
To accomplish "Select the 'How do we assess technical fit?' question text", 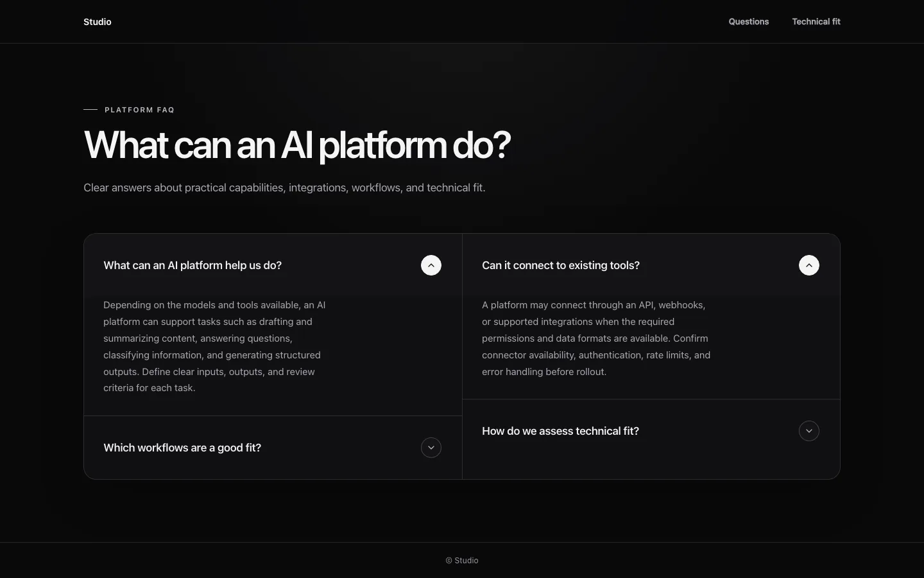I will pyautogui.click(x=560, y=431).
